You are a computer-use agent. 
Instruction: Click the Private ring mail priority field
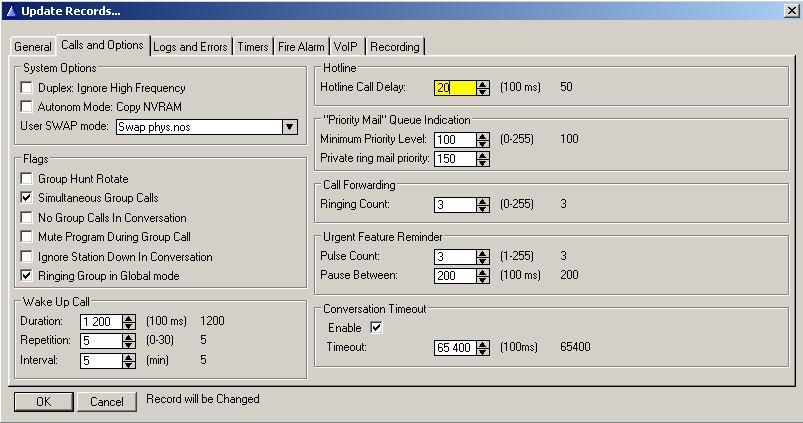tap(454, 158)
